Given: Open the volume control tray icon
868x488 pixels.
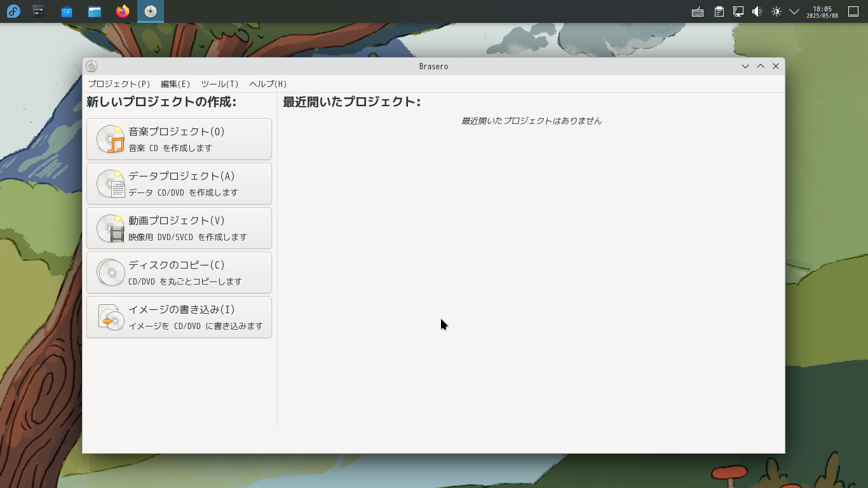Looking at the screenshot, I should tap(757, 11).
